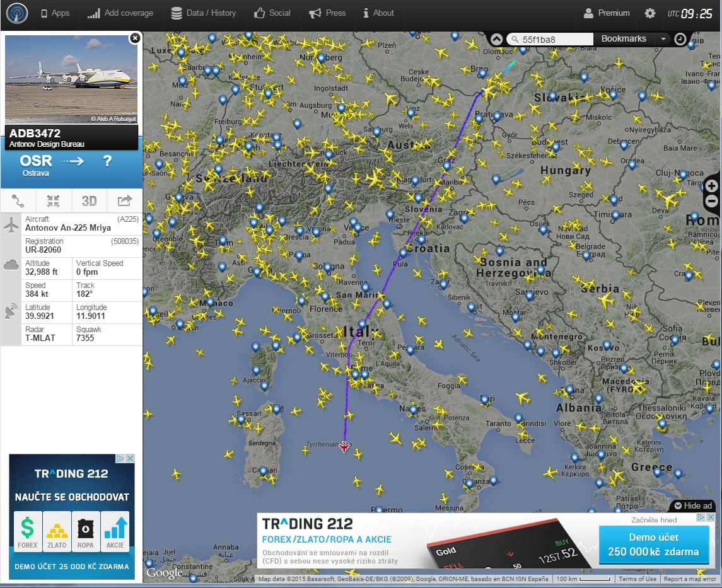Click the ROPA oil barrel tile

(86, 531)
